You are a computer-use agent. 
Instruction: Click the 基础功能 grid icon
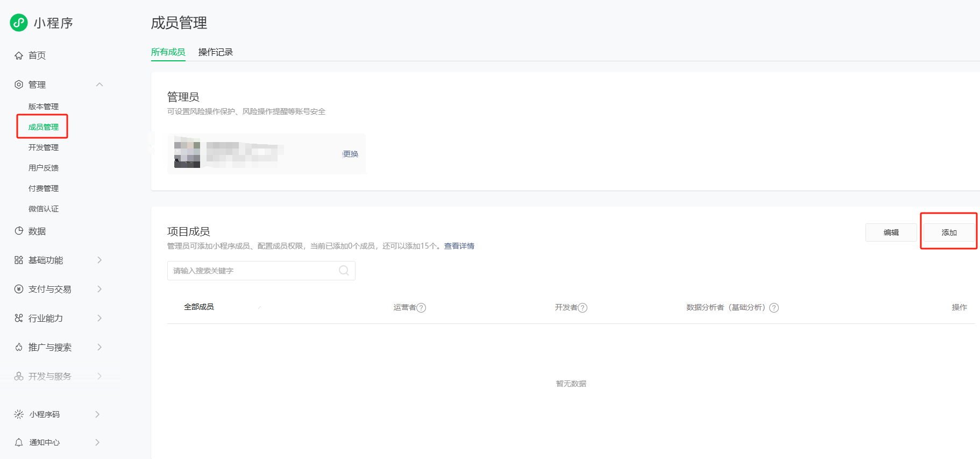click(19, 260)
